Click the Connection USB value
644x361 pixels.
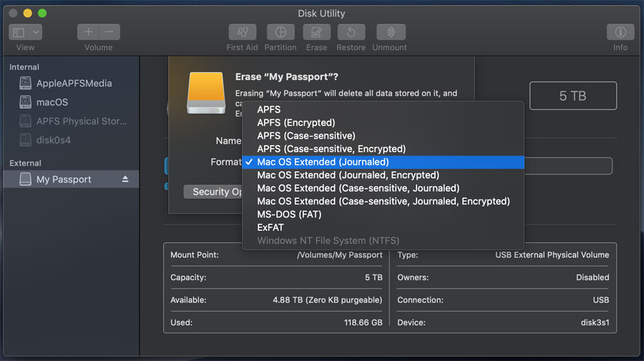[x=601, y=300]
